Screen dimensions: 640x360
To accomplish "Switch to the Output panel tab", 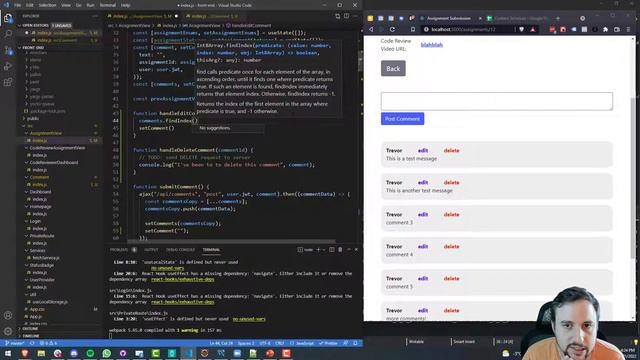I will pyautogui.click(x=151, y=249).
